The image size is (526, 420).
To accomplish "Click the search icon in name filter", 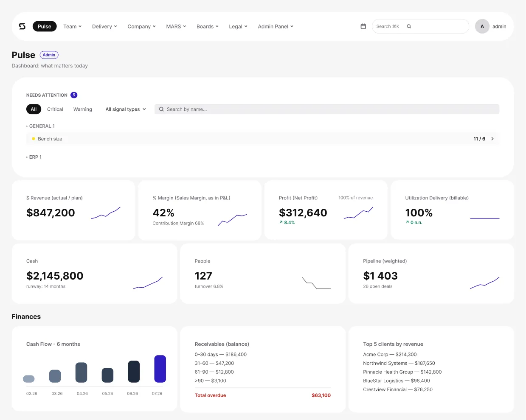I will point(161,109).
